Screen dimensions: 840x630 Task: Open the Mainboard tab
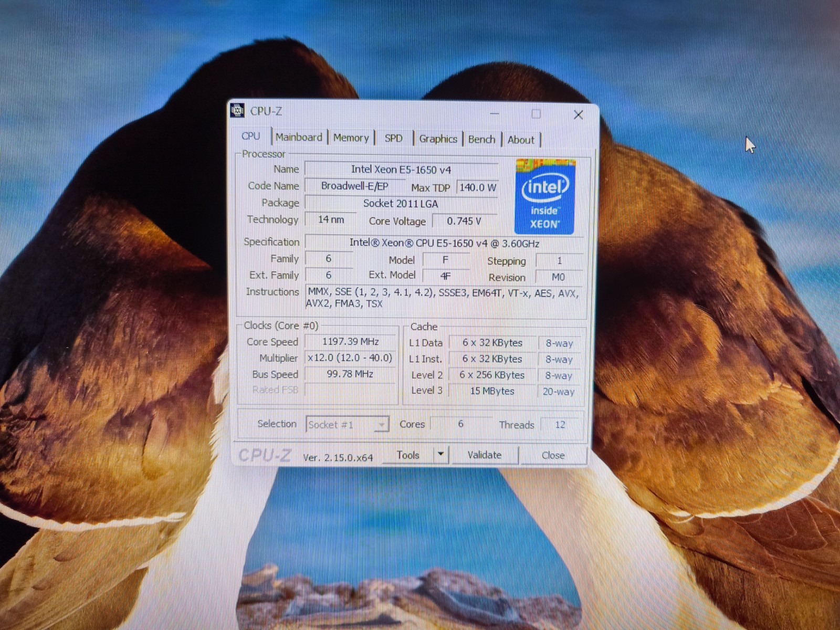[299, 137]
